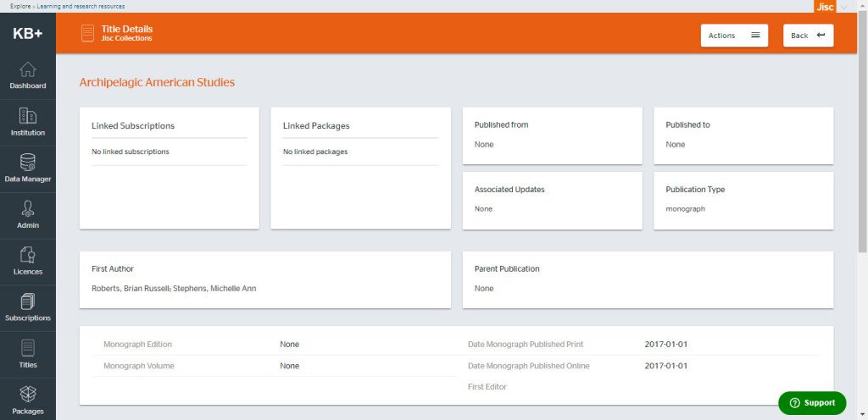This screenshot has width=868, height=420.
Task: Open the Data Manager database icon
Action: tap(28, 163)
